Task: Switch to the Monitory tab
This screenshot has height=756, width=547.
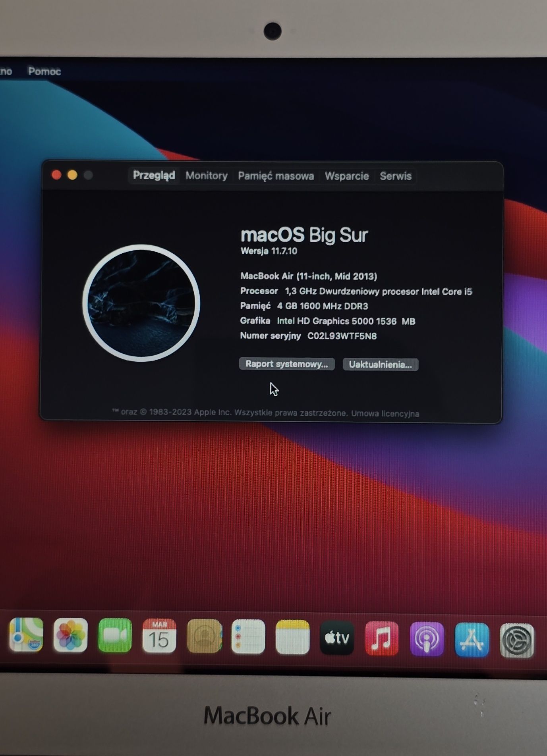Action: 207,175
